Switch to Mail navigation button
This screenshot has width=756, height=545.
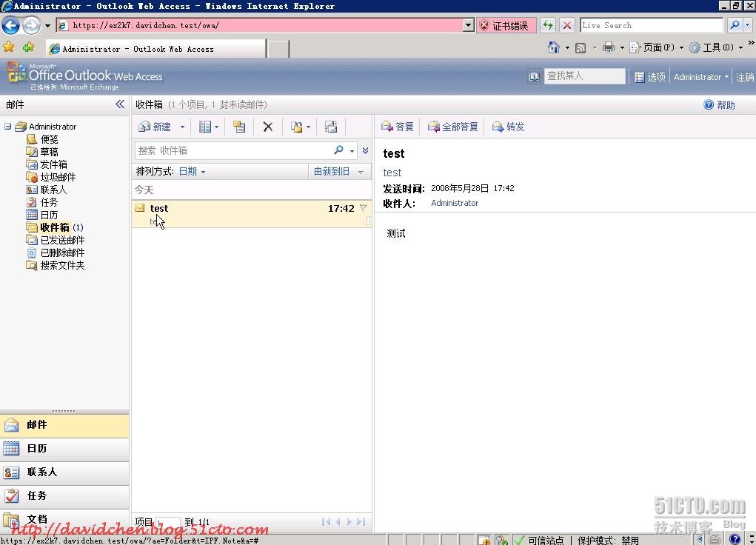[x=64, y=425]
